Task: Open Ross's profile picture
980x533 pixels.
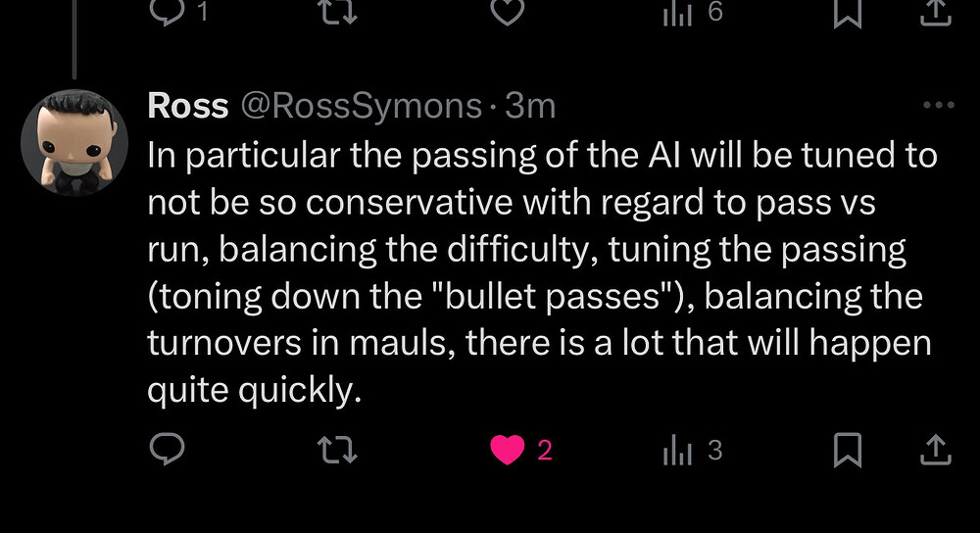Action: (x=74, y=142)
